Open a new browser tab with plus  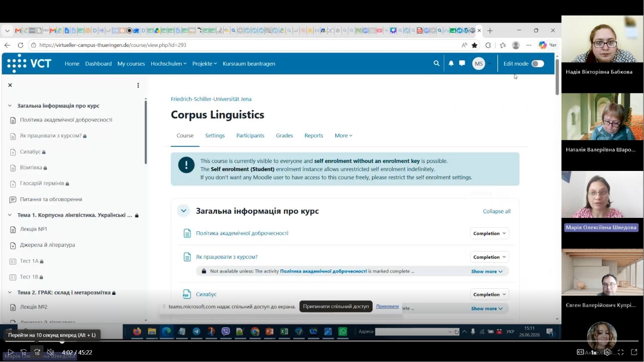click(x=490, y=31)
